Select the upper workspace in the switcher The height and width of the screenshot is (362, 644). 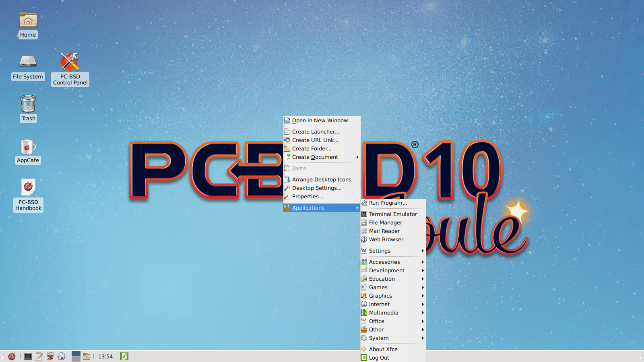tap(76, 354)
